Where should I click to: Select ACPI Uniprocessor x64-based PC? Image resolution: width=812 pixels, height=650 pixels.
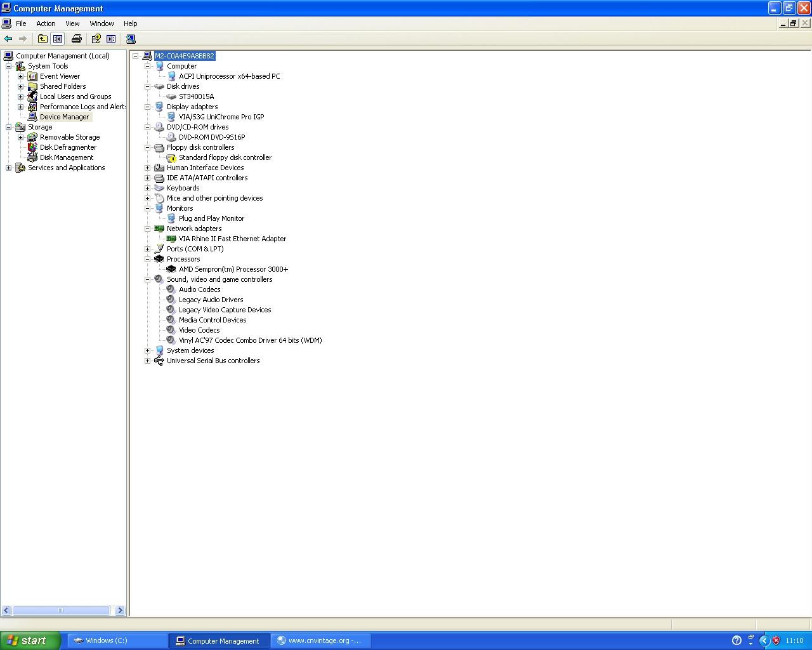(x=229, y=76)
